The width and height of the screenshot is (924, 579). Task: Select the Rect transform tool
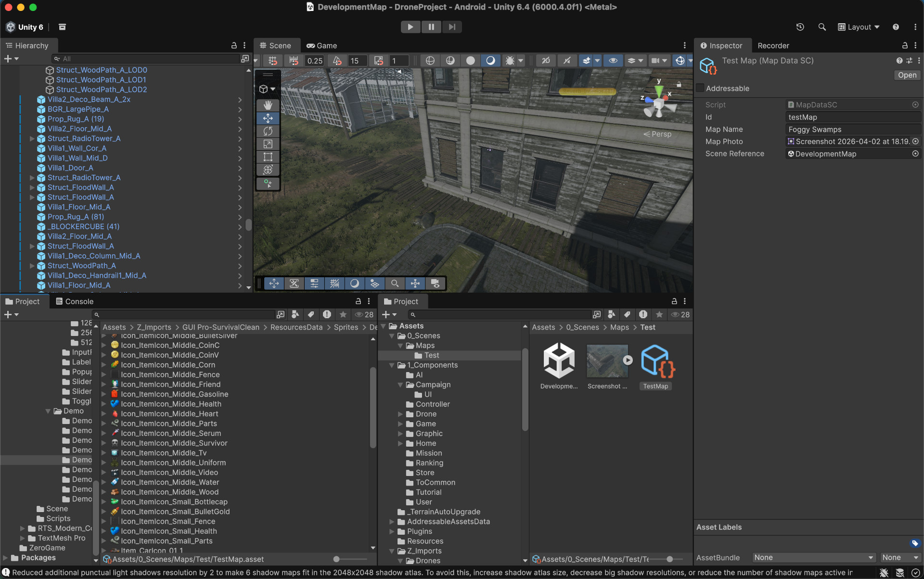coord(268,157)
